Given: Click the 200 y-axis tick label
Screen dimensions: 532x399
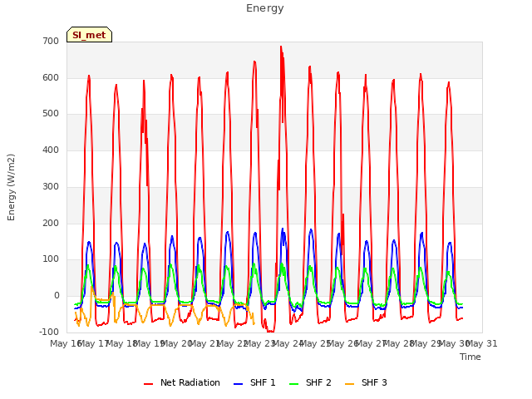Looking at the screenshot, I should [x=51, y=224].
